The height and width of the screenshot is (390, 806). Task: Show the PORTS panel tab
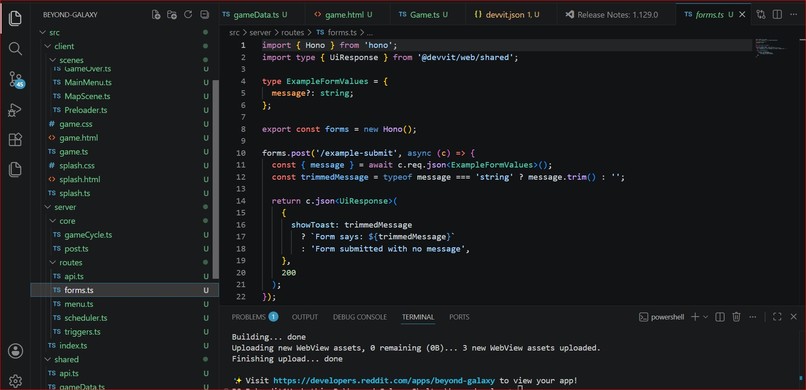(459, 317)
